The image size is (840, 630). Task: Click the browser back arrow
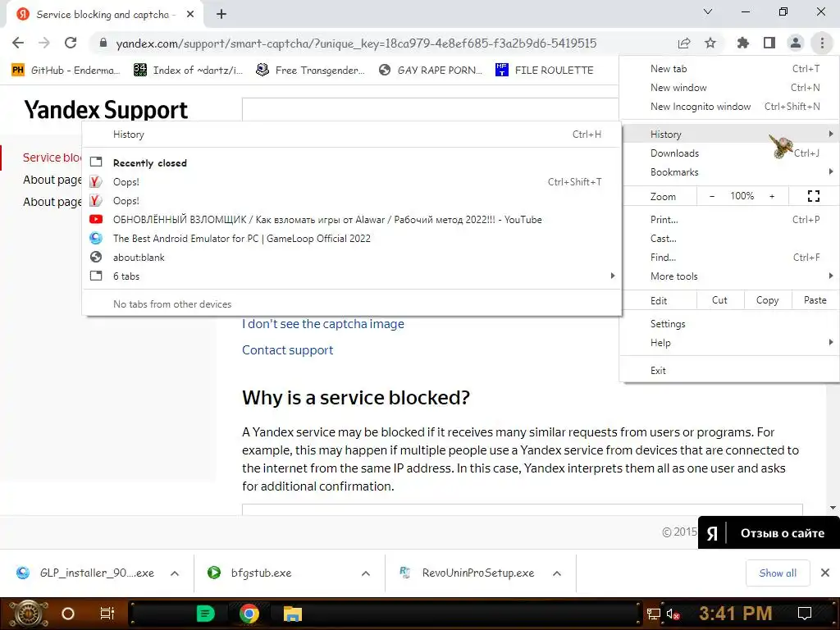pyautogui.click(x=18, y=43)
